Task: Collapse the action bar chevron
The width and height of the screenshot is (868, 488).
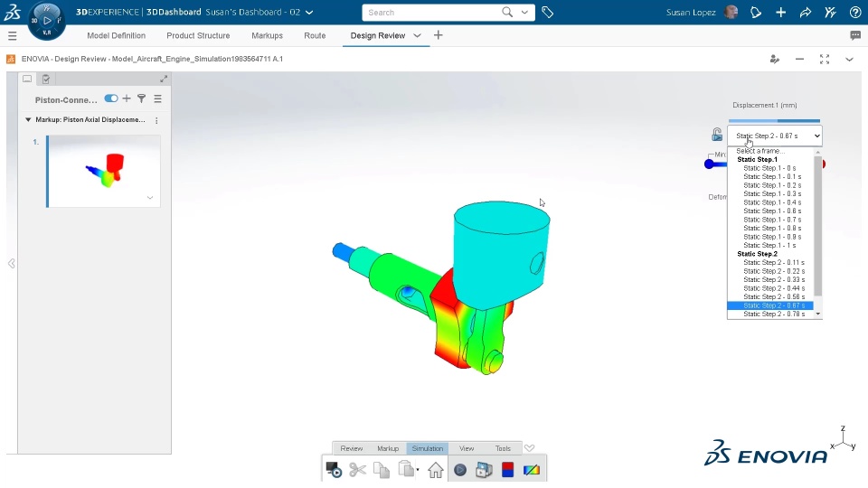Action: coord(530,448)
